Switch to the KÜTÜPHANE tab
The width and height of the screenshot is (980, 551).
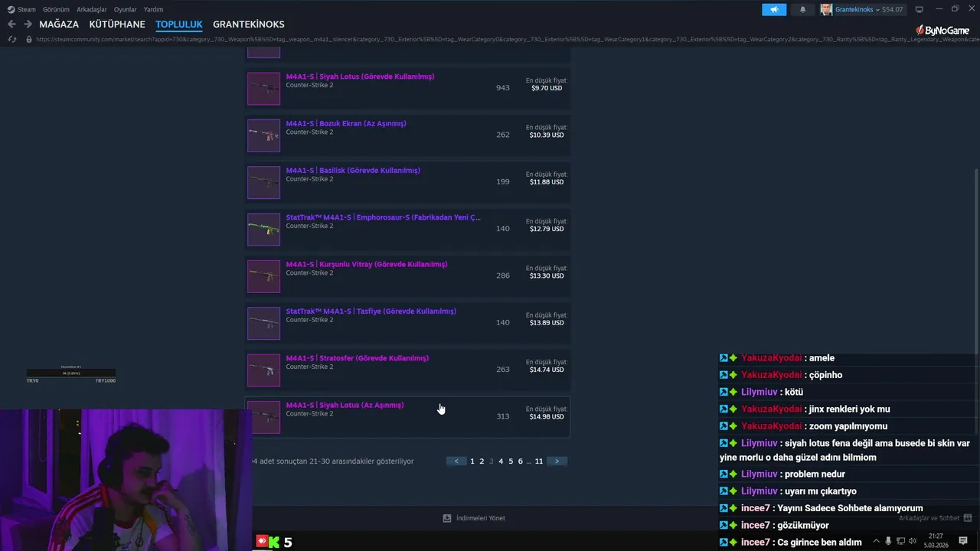(x=117, y=24)
